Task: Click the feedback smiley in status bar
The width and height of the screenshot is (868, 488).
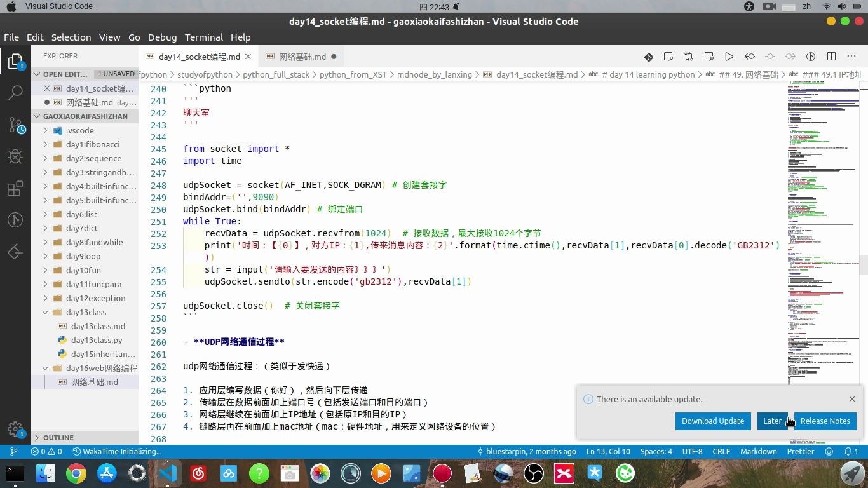Action: click(829, 451)
